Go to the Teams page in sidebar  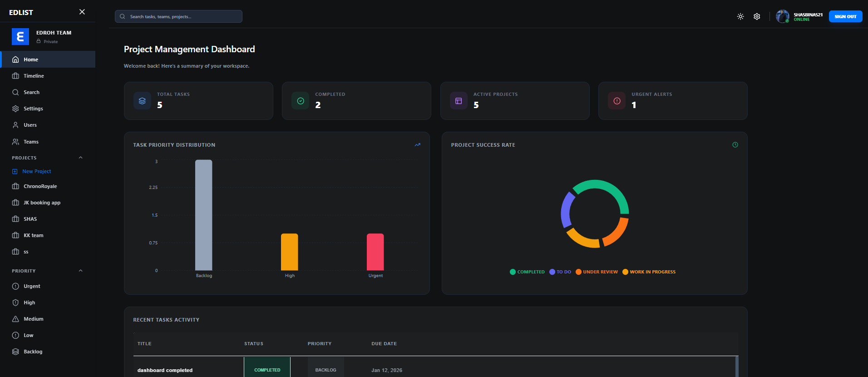tap(31, 142)
